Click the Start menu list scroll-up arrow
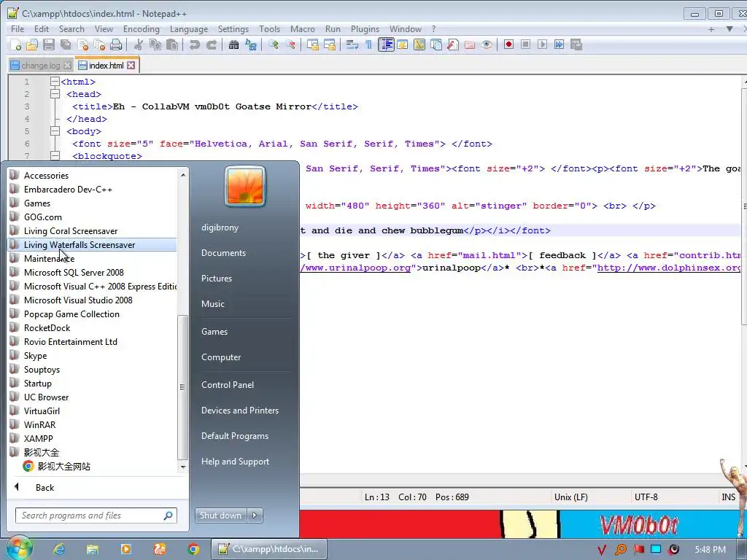 (x=183, y=175)
